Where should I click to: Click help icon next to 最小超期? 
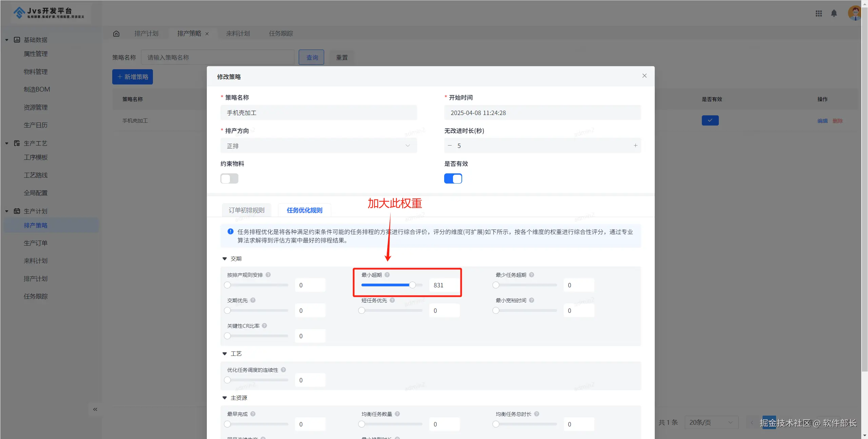tap(387, 275)
